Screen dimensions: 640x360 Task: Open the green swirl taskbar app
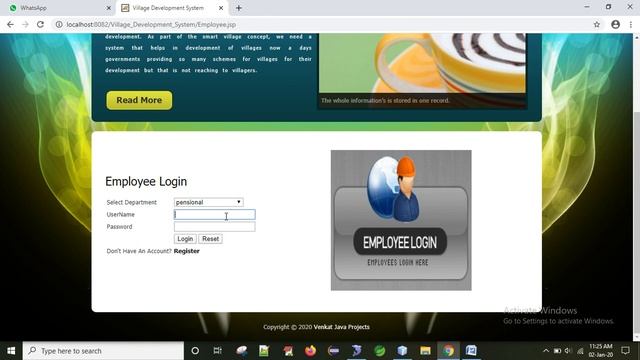[380, 351]
